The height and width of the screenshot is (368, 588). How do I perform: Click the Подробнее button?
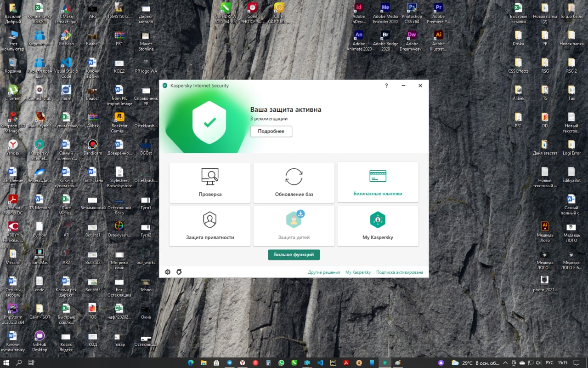271,131
